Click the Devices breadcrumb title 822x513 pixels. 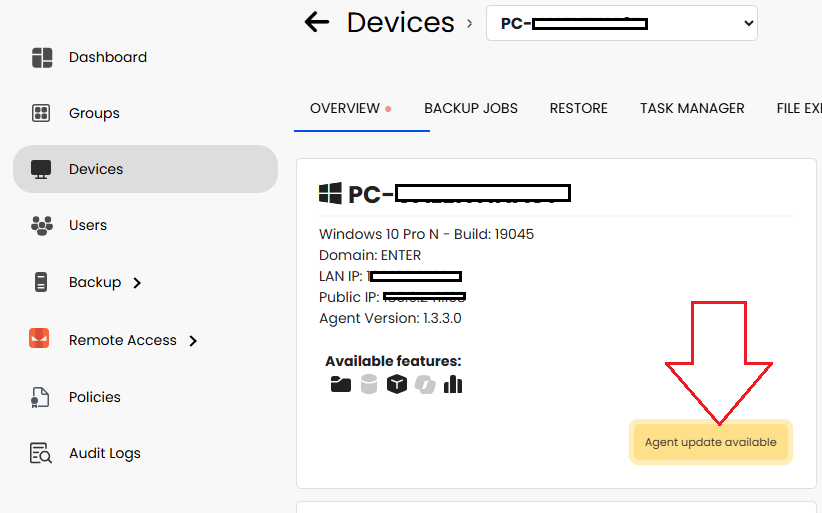click(x=400, y=22)
